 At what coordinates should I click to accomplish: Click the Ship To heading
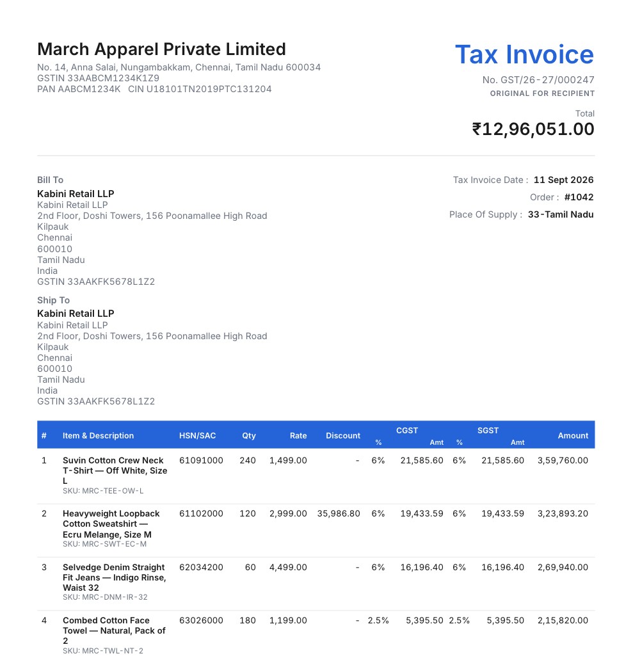[53, 300]
